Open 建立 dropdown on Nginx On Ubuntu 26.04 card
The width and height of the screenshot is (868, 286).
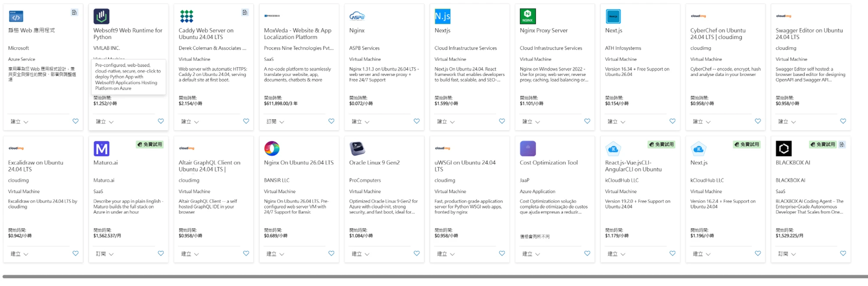[275, 254]
